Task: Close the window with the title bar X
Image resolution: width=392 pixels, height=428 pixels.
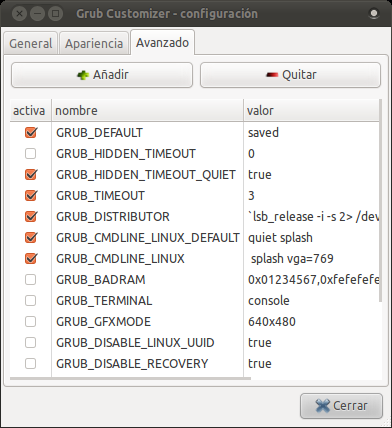Action: point(19,14)
